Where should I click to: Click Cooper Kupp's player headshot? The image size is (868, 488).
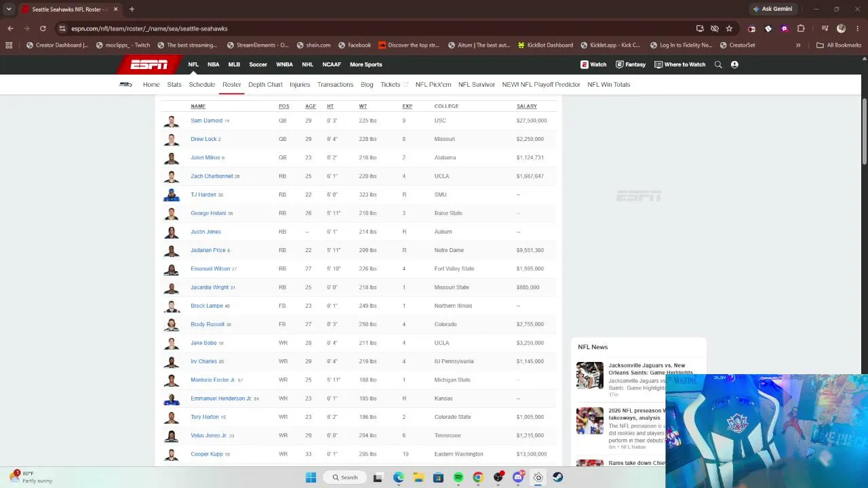pos(172,454)
